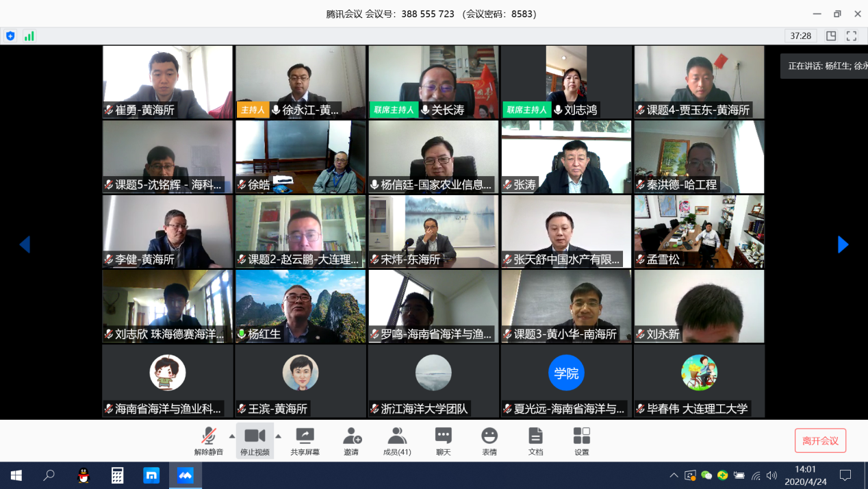Click the orange 主持人 host badge
Image resolution: width=868 pixels, height=489 pixels.
click(x=253, y=110)
